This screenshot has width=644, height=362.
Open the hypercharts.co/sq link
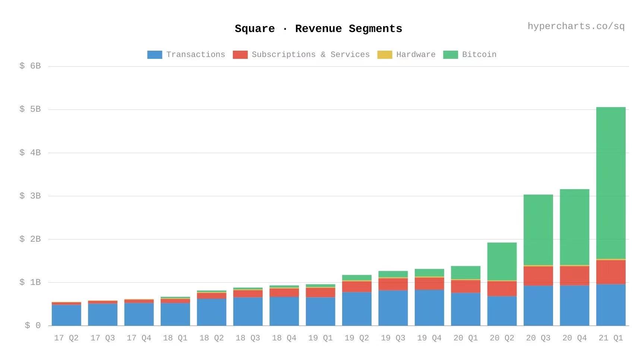pos(576,26)
